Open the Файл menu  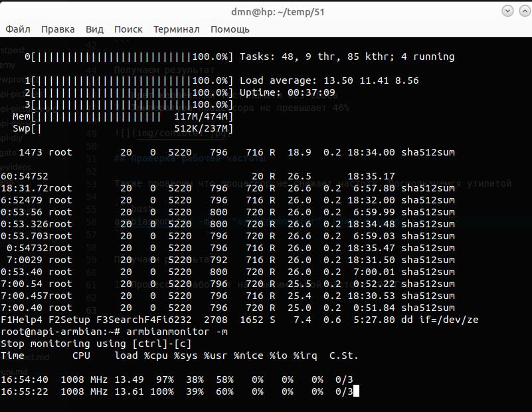click(x=18, y=29)
